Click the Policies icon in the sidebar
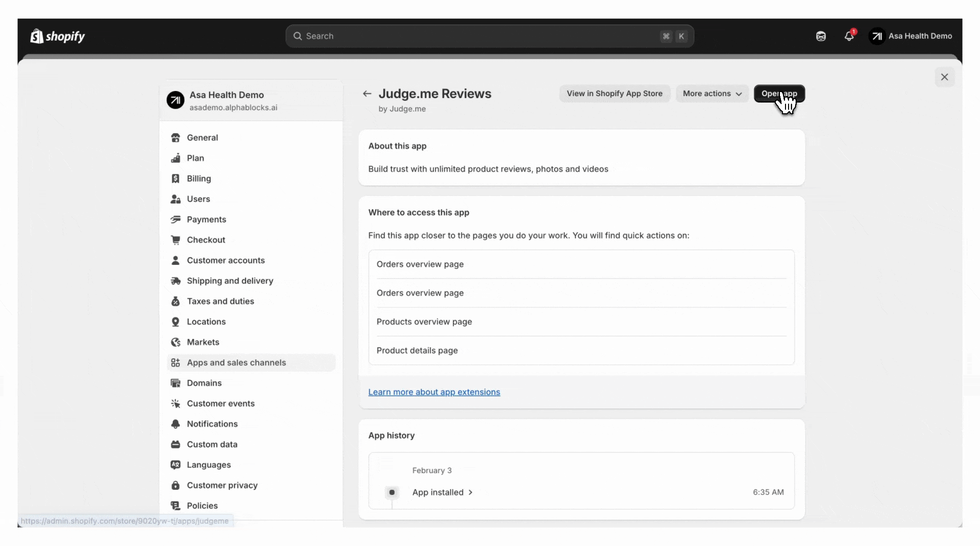980x546 pixels. [x=175, y=506]
